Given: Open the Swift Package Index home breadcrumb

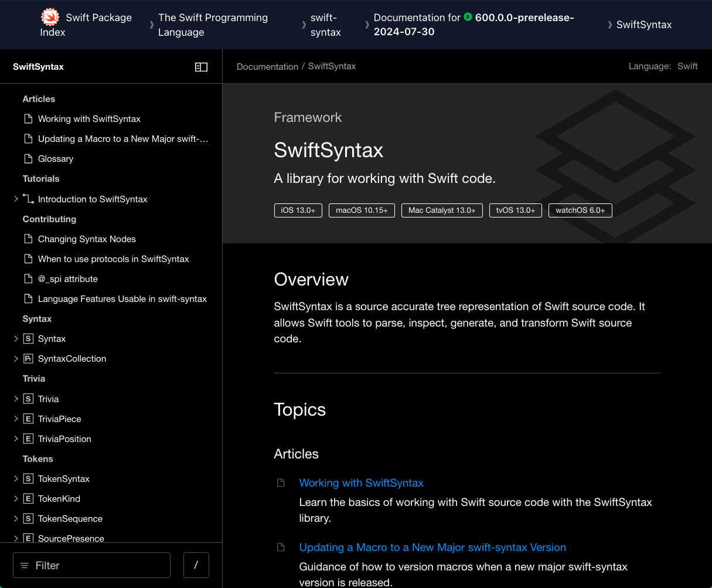Looking at the screenshot, I should click(86, 25).
